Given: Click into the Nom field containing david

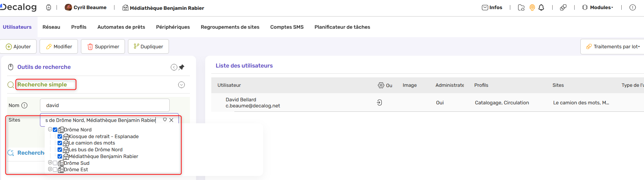Looking at the screenshot, I should tap(105, 105).
